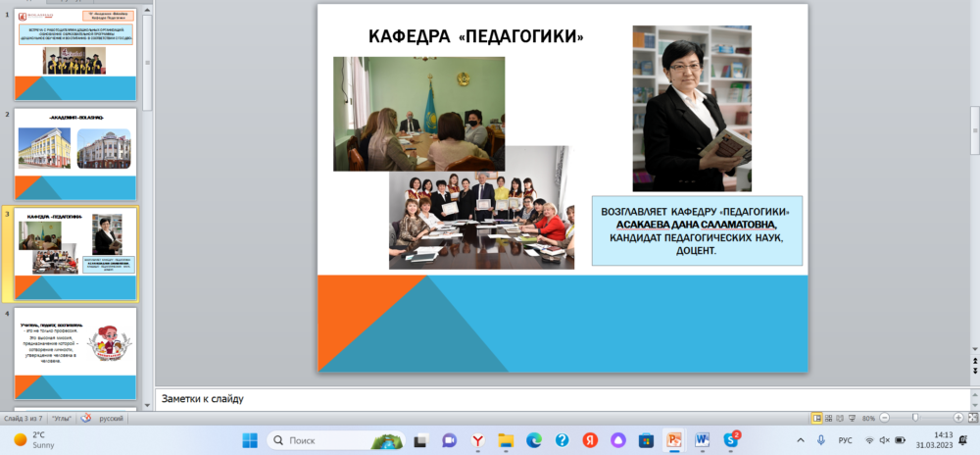Screen dimensions: 980x455
Task: Select slide 1 thumbnail
Action: click(x=75, y=54)
